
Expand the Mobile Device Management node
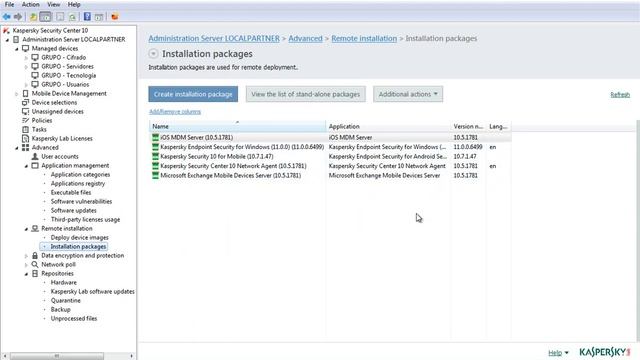point(17,94)
